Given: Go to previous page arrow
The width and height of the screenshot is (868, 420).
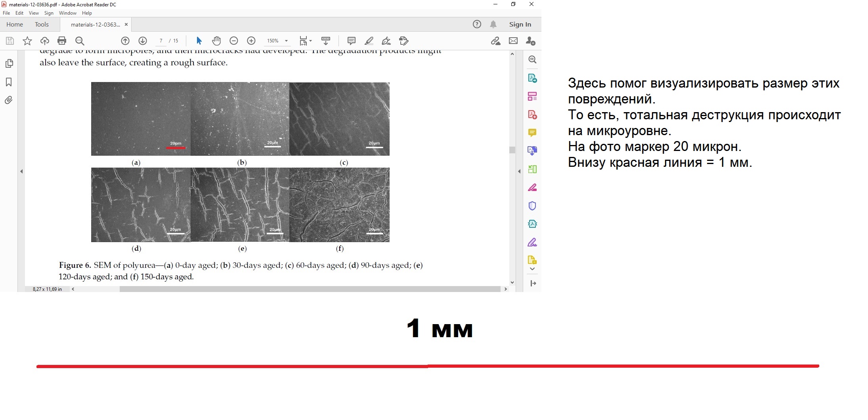Looking at the screenshot, I should tap(125, 41).
